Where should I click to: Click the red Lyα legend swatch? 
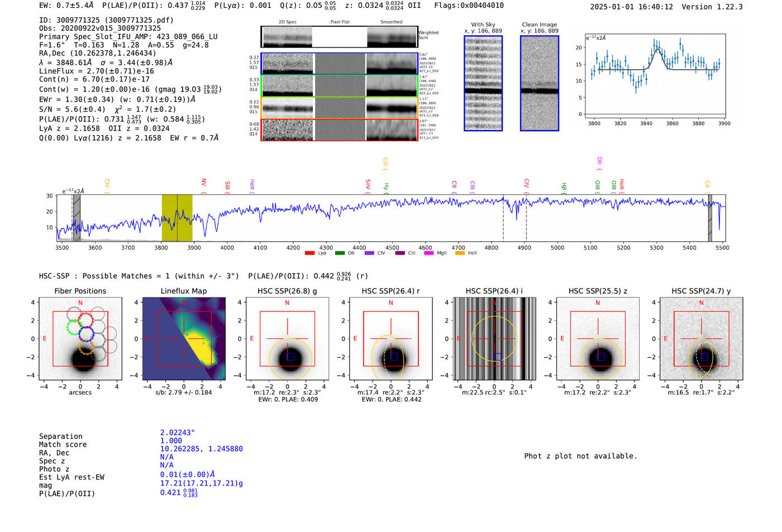(309, 253)
